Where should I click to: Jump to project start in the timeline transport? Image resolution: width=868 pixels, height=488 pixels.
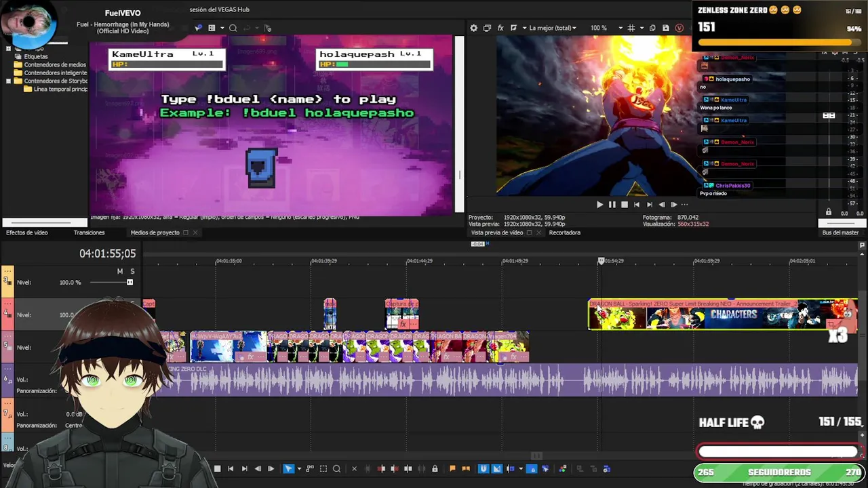coord(231,468)
